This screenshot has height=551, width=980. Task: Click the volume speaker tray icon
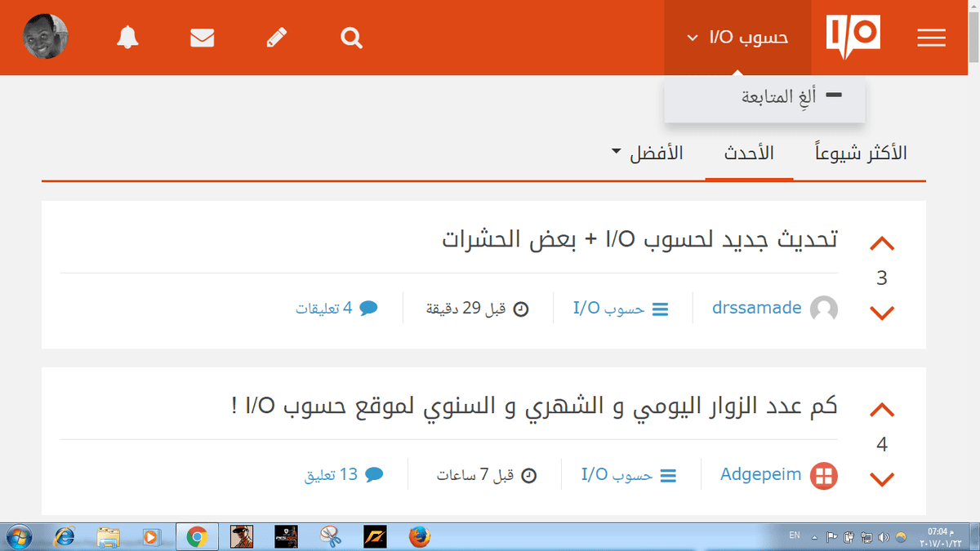[x=883, y=537]
